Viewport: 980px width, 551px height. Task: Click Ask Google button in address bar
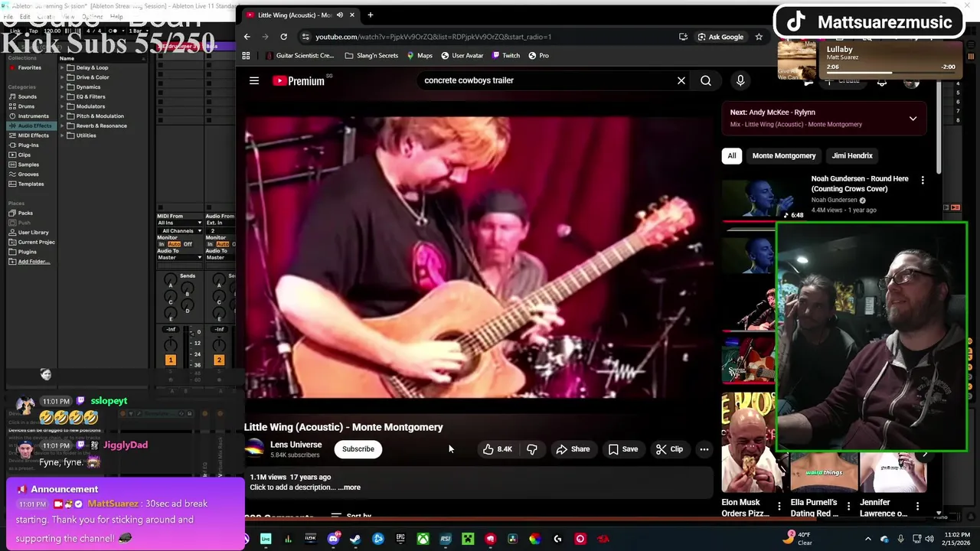[x=720, y=37]
